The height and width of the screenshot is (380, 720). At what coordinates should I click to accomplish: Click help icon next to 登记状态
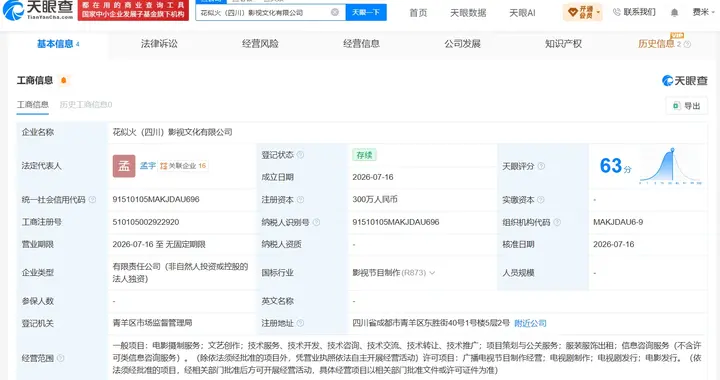click(x=300, y=155)
